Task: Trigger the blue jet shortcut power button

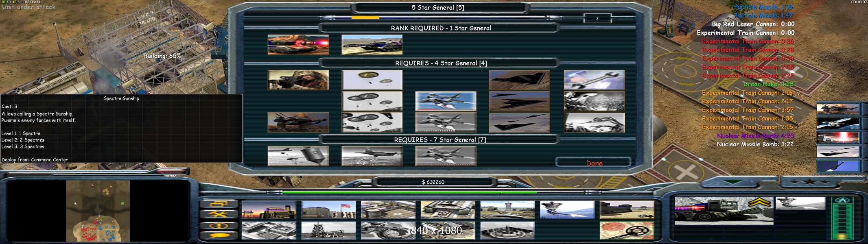Action: tap(838, 166)
